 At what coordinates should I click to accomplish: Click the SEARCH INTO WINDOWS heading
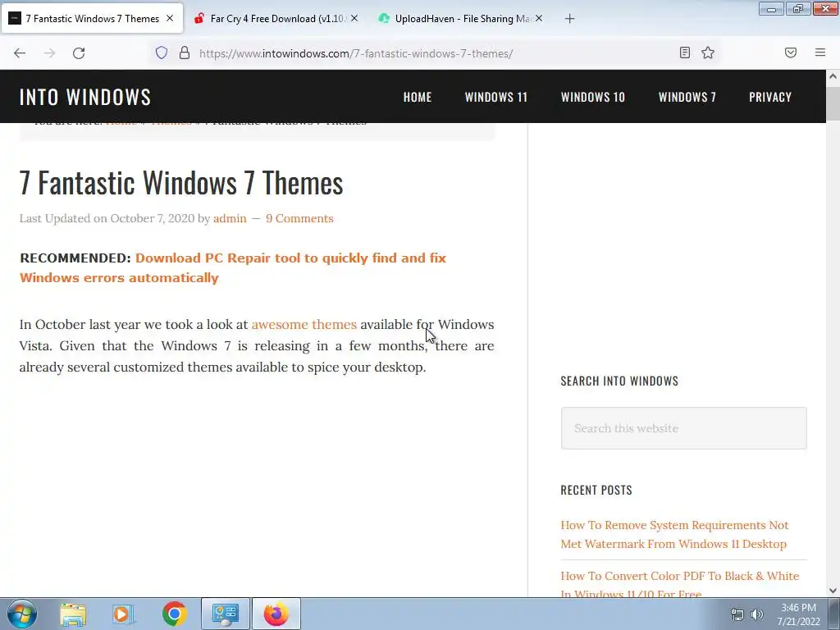[x=619, y=381]
